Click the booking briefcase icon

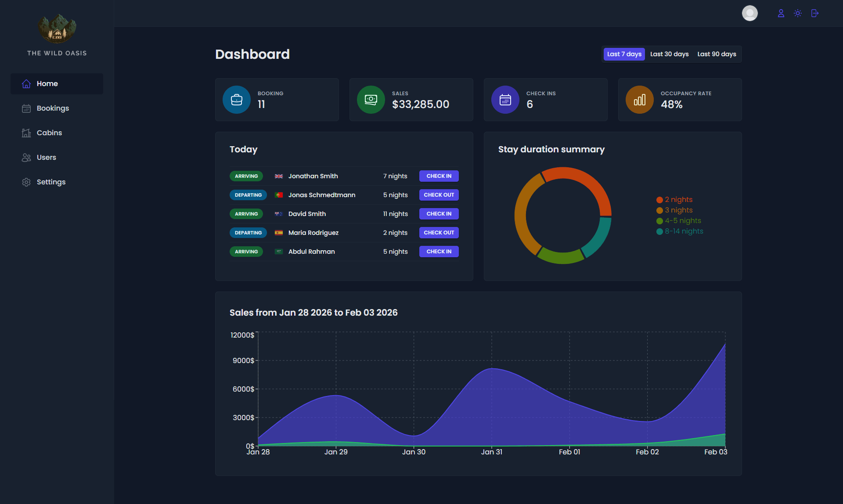pyautogui.click(x=237, y=100)
